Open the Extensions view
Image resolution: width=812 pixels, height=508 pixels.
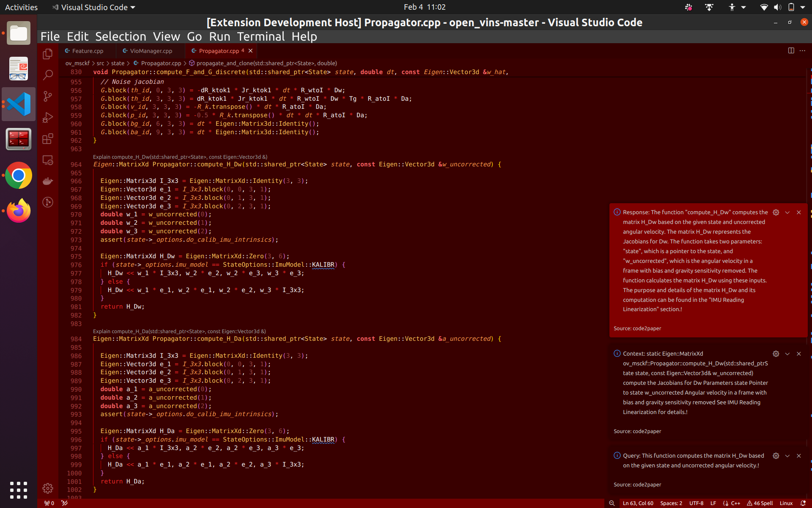[48, 139]
